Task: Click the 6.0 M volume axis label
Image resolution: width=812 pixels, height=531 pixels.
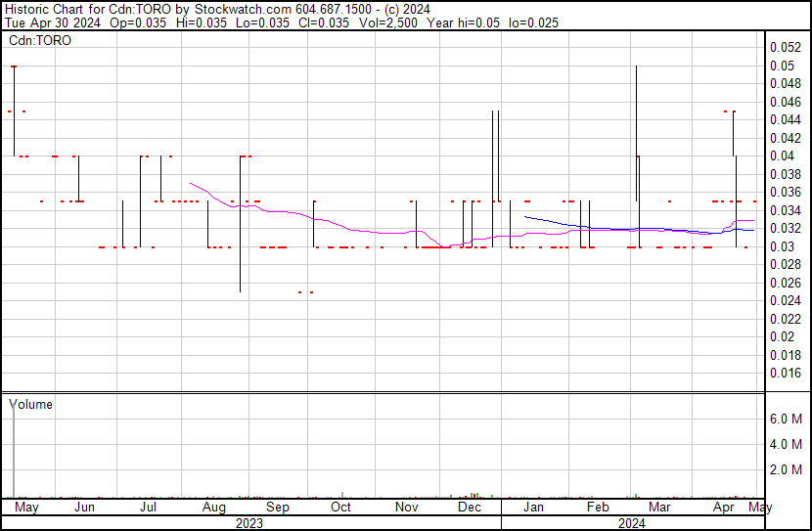Action: pos(786,419)
